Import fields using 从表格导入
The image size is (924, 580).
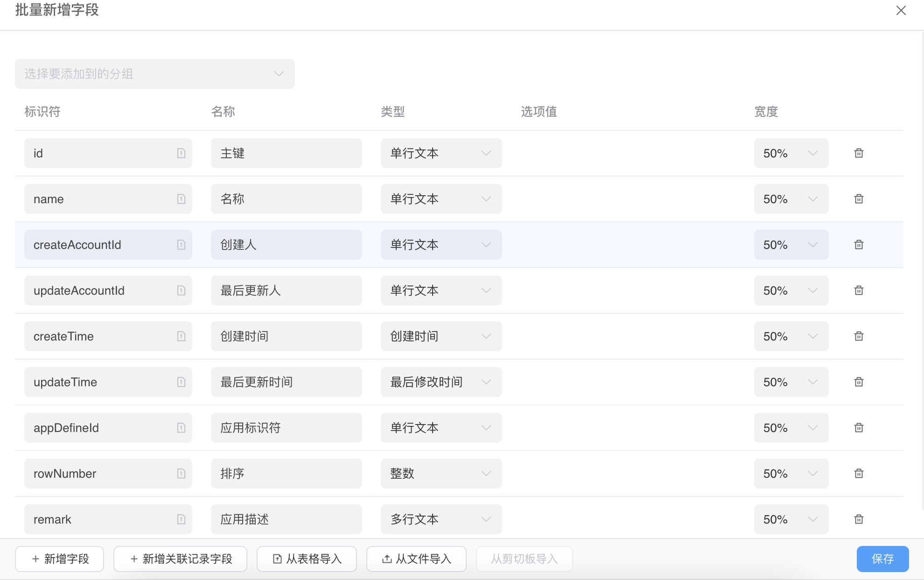pyautogui.click(x=307, y=559)
